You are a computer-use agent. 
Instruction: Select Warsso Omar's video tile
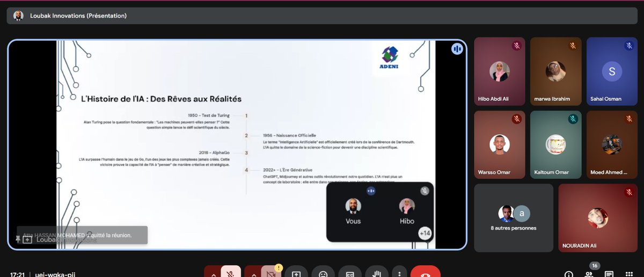point(500,145)
